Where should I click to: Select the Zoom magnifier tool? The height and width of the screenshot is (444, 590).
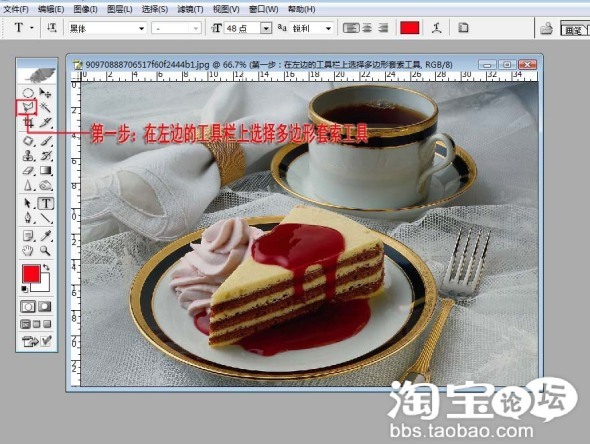[45, 251]
